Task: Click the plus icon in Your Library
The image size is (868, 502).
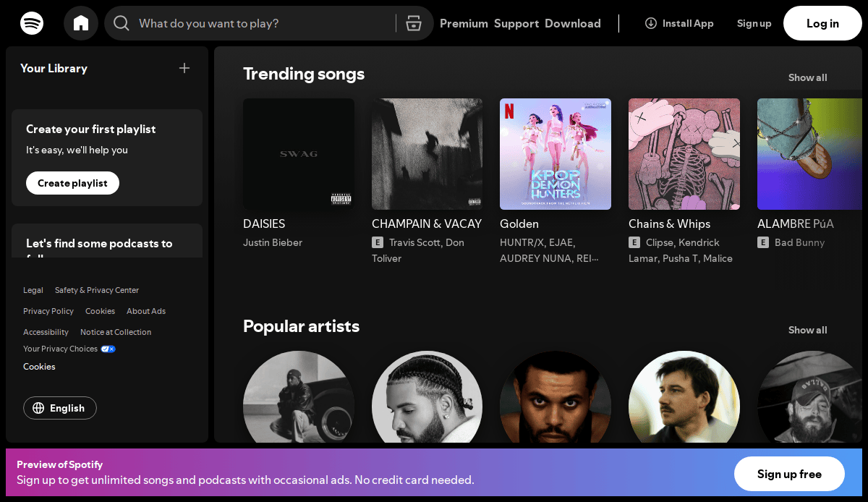Action: [184, 68]
